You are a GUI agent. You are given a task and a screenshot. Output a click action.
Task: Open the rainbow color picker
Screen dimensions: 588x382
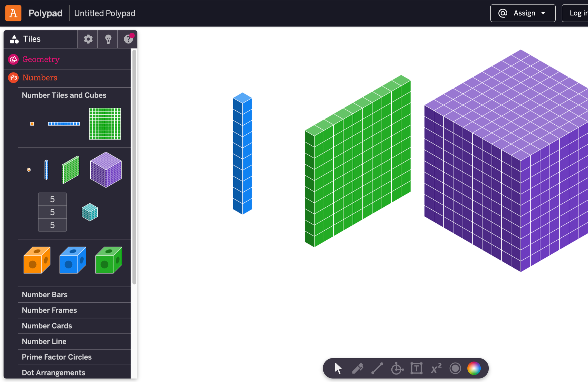tap(474, 368)
